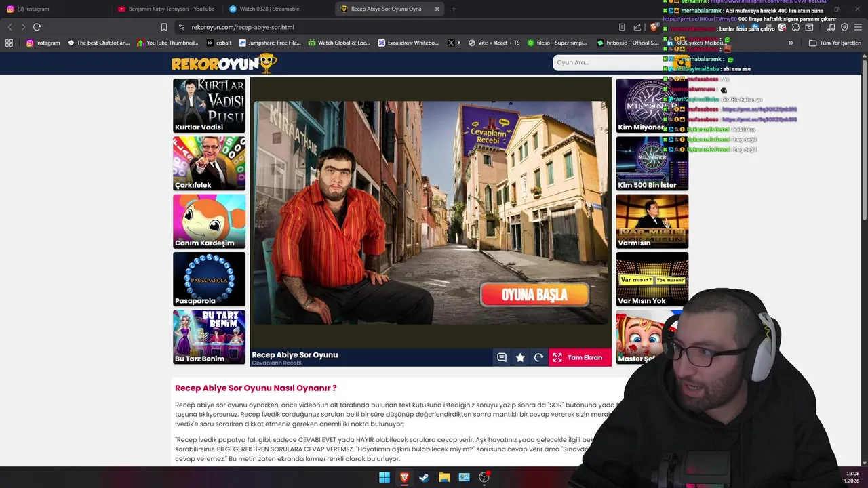Open the Tüm Yer İşaretleri bookmarks folder
Screen dimensions: 868x488
[x=835, y=43]
